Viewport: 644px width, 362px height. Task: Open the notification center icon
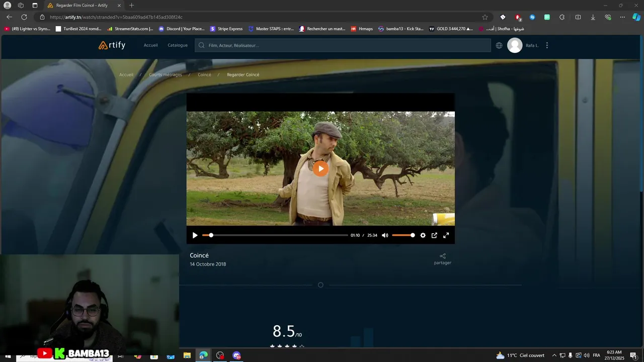tap(633, 355)
